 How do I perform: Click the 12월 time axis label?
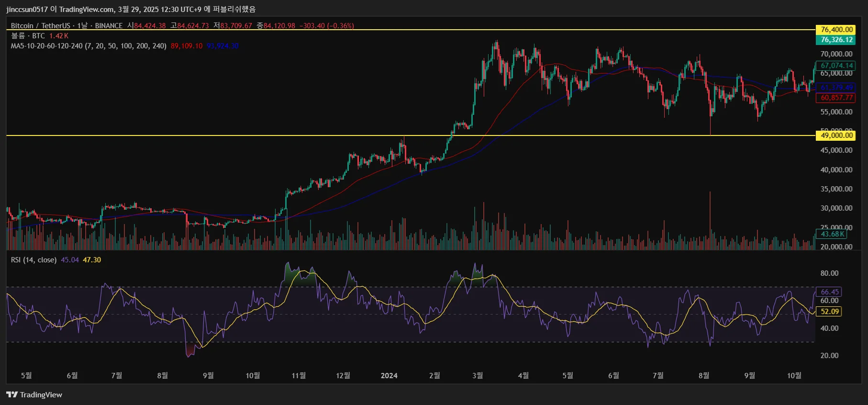tap(343, 376)
